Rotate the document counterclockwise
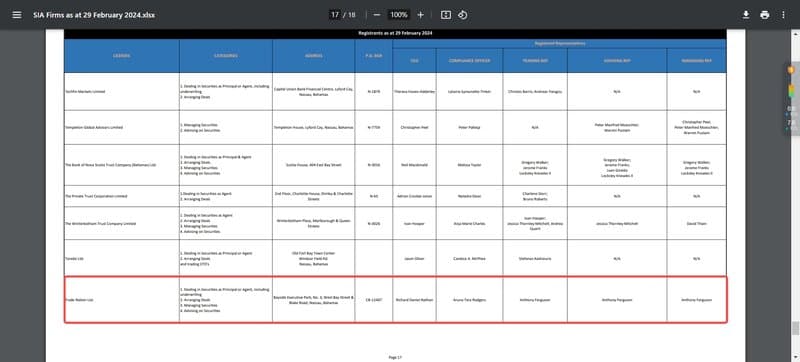The image size is (800, 362). (x=462, y=15)
